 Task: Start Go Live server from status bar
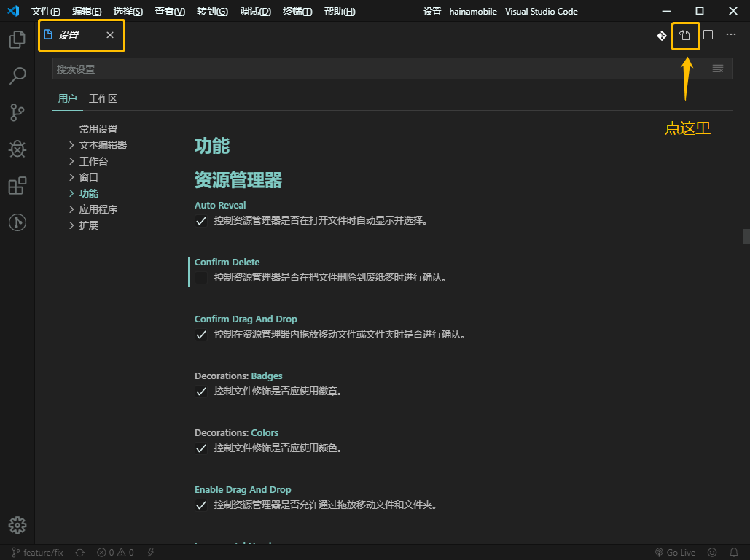[x=675, y=552]
